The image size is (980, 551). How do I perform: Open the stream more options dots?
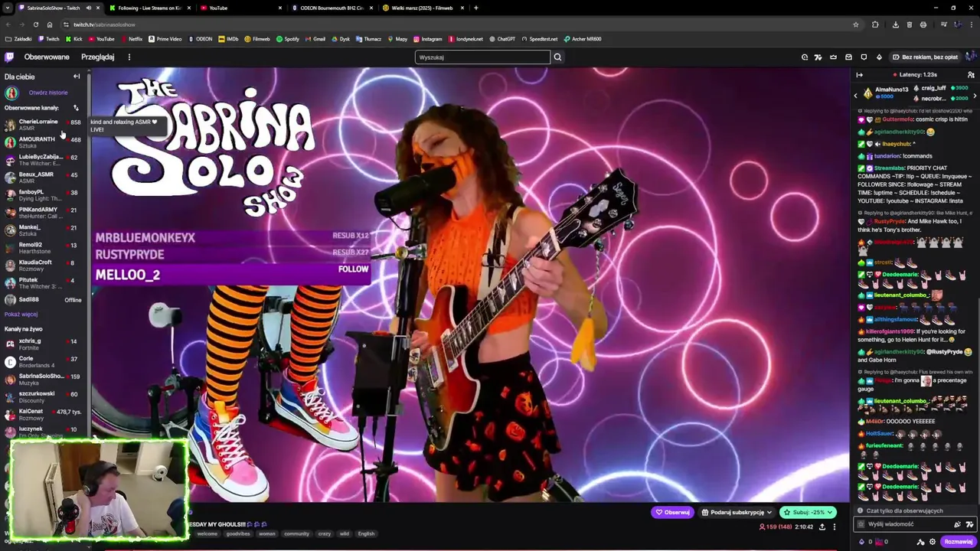835,527
